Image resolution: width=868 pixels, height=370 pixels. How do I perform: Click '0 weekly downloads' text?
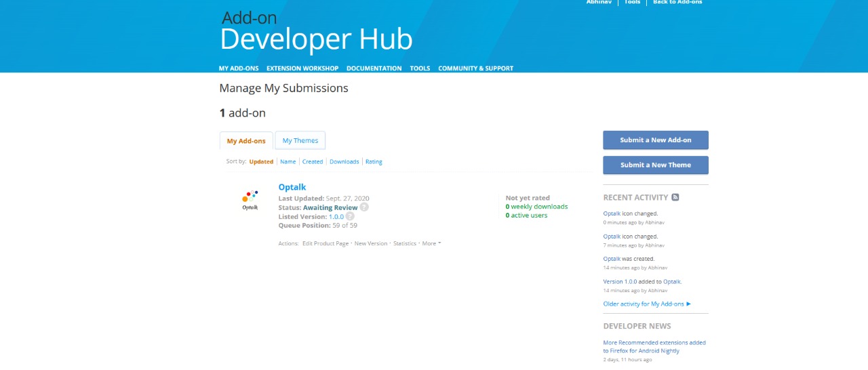point(536,207)
